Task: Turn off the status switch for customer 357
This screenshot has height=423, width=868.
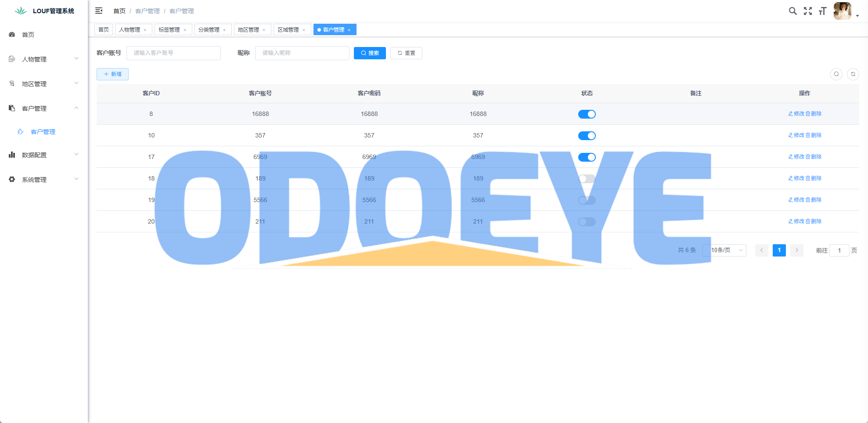Action: click(x=587, y=136)
